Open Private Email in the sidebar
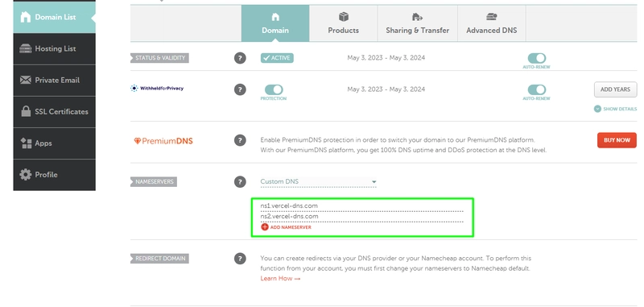Viewport: 644px width, 307px height. click(x=54, y=81)
